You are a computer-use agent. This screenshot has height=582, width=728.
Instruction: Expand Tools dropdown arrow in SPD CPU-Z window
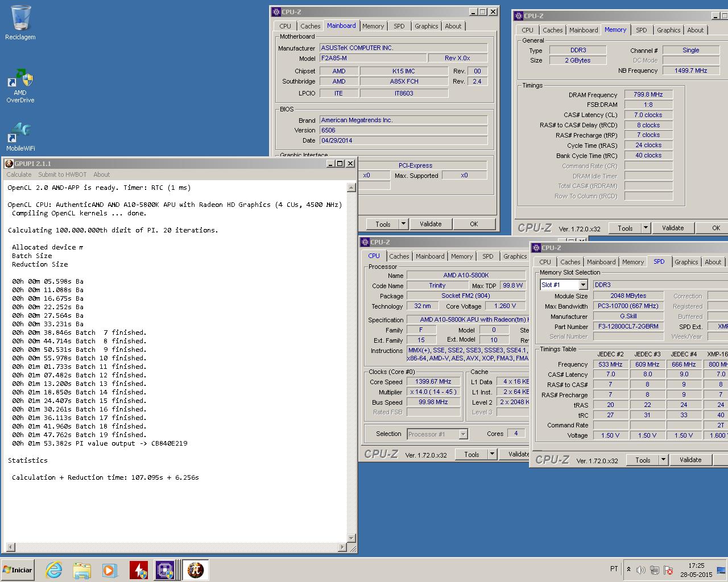click(663, 460)
